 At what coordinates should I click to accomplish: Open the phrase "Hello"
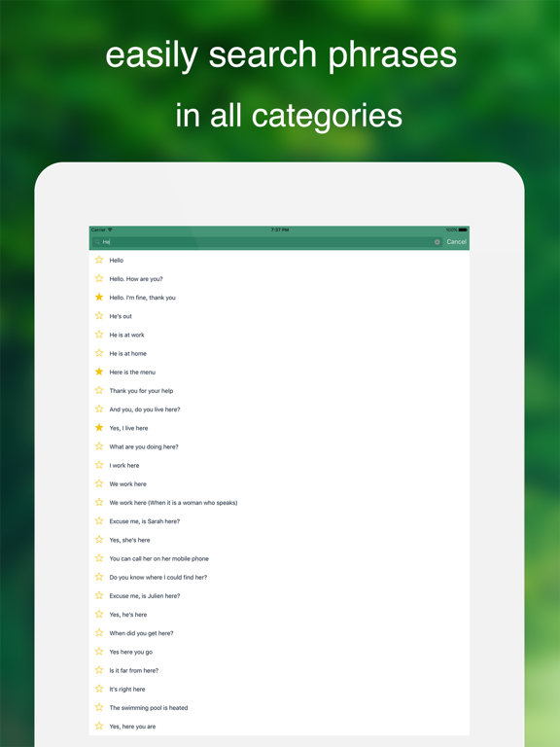(279, 260)
